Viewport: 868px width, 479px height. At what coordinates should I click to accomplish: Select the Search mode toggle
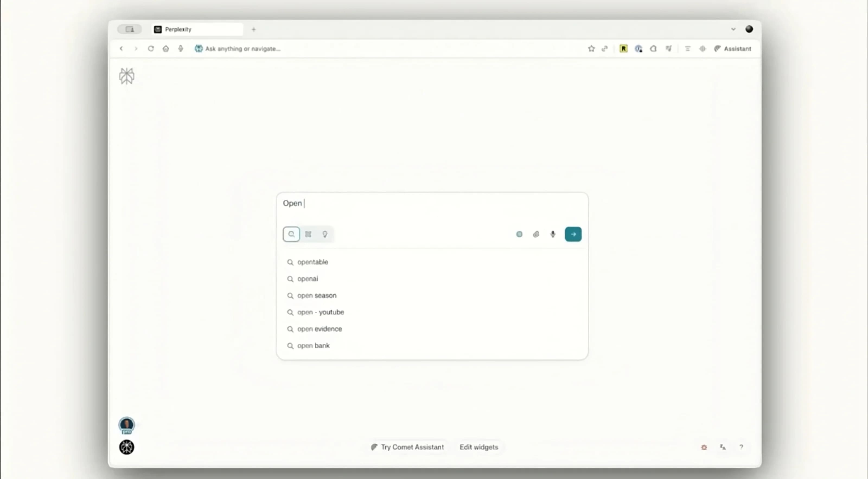[x=292, y=234]
